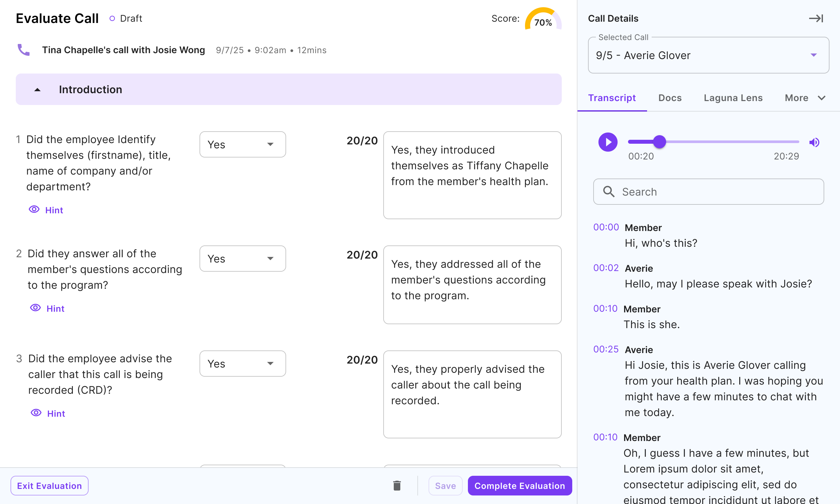Mute audio with the speaker icon

pos(814,142)
